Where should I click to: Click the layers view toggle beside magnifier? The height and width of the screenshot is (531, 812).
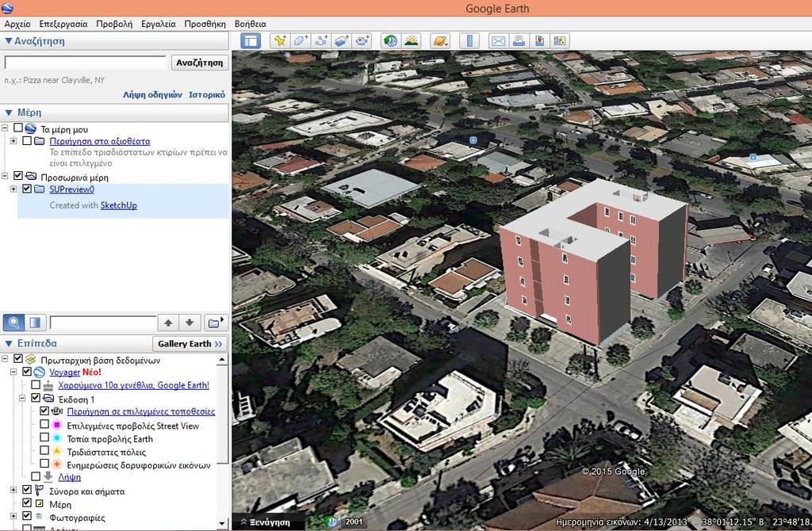[x=35, y=323]
